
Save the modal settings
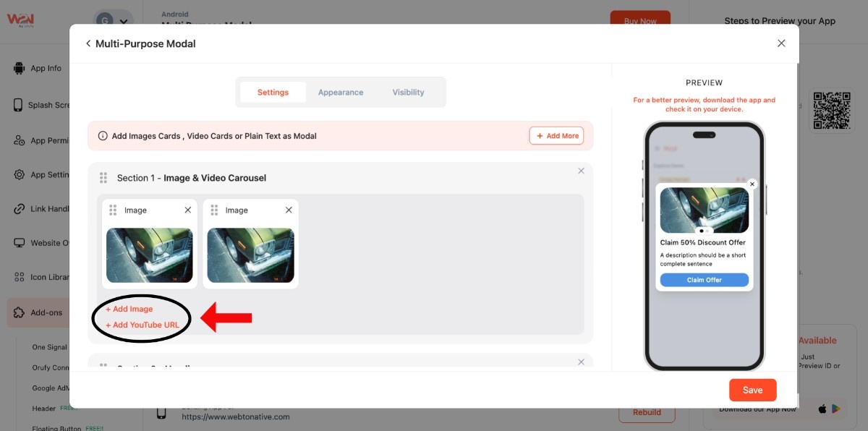pos(752,390)
